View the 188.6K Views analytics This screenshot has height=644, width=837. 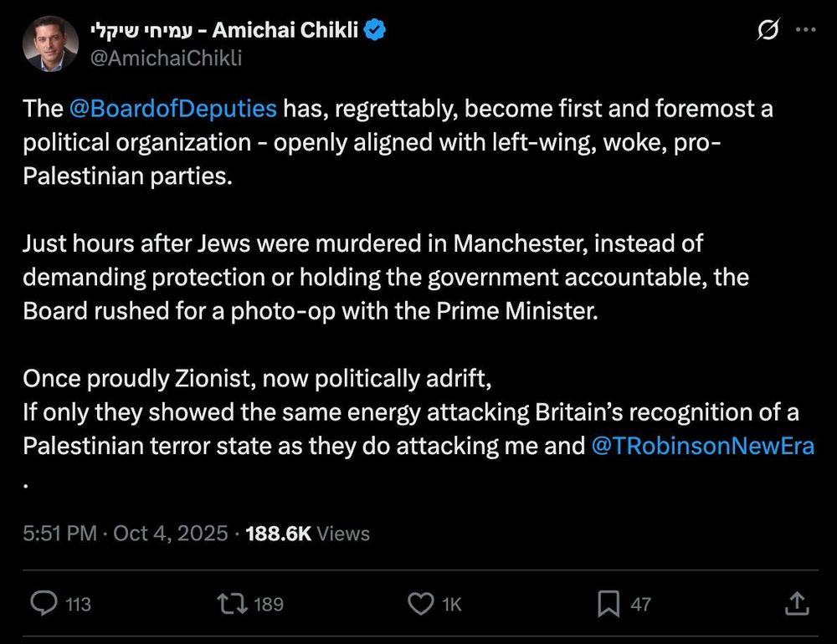[x=307, y=533]
